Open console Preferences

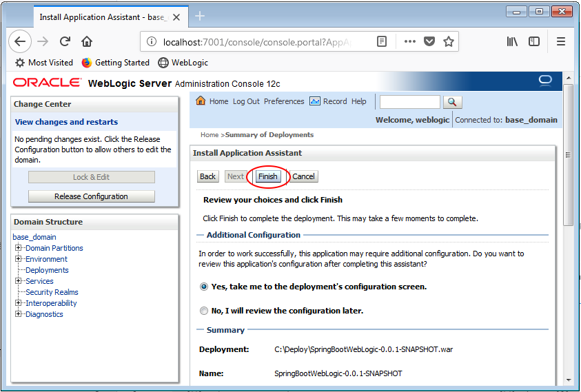[x=284, y=101]
